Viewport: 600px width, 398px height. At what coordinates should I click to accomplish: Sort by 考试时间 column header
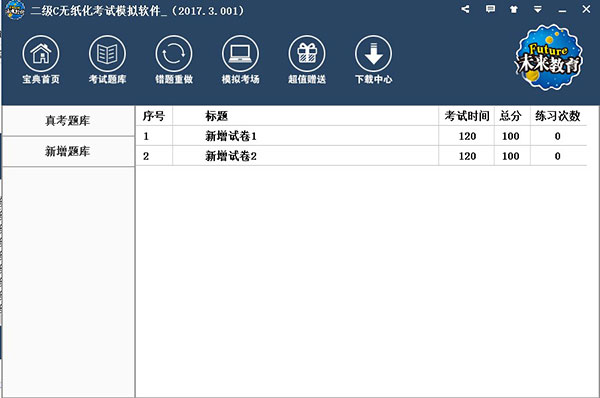(466, 116)
